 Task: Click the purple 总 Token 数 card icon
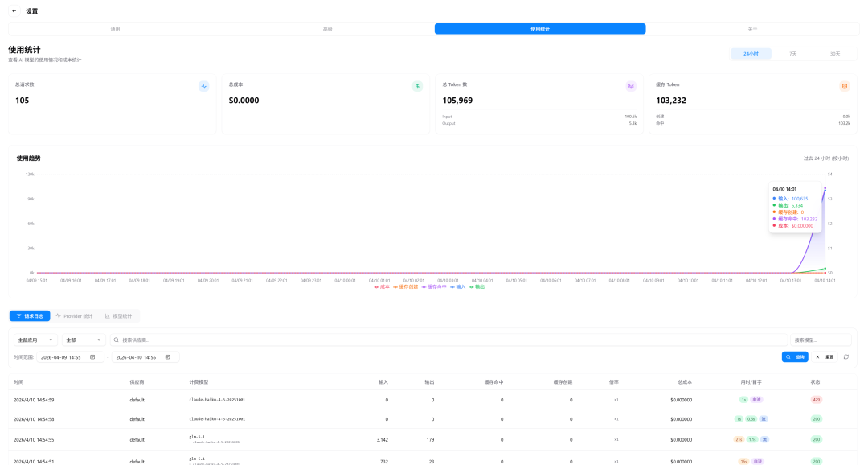pyautogui.click(x=631, y=86)
